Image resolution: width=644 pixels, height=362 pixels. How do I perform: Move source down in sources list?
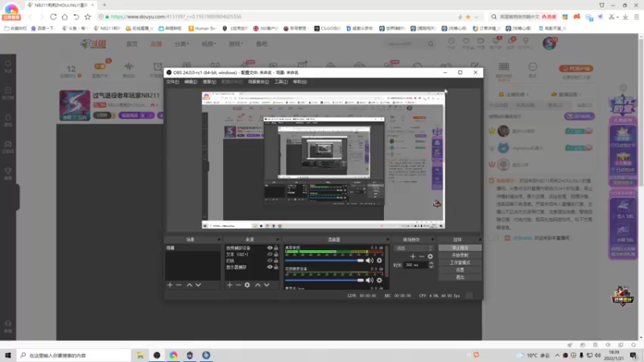point(267,285)
